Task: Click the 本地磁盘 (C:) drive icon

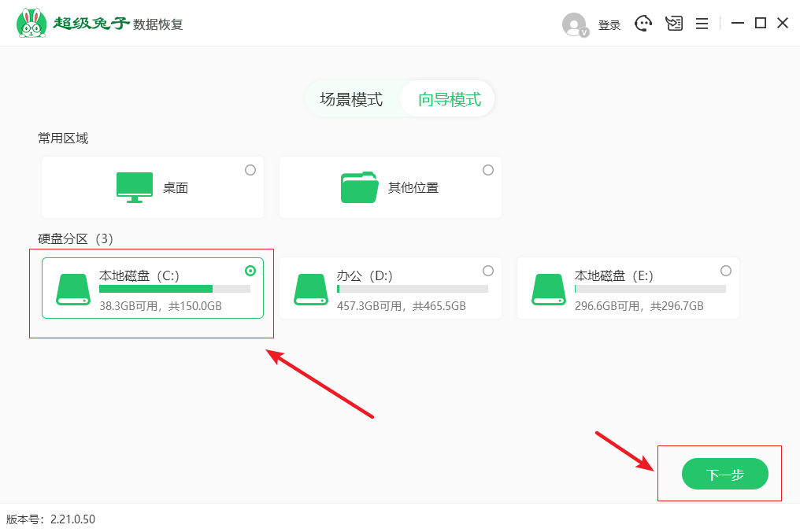Action: coord(73,289)
